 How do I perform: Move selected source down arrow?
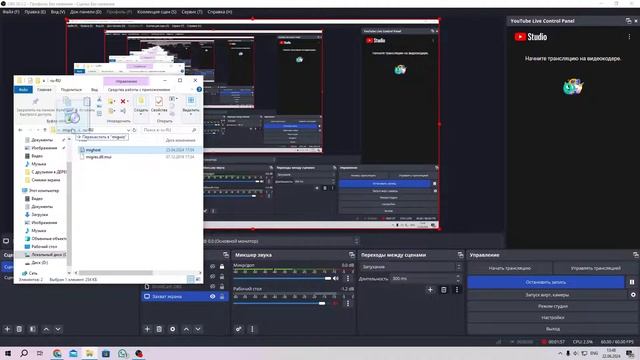[x=198, y=329]
